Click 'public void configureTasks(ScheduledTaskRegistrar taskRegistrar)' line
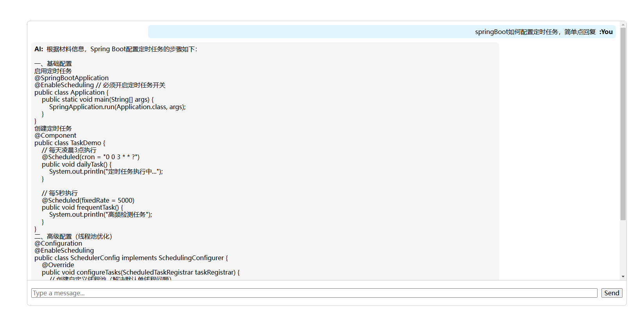The width and height of the screenshot is (644, 318). (x=141, y=272)
